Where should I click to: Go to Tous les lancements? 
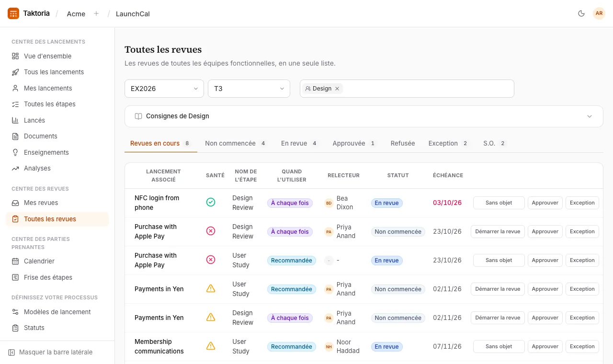pos(57,72)
